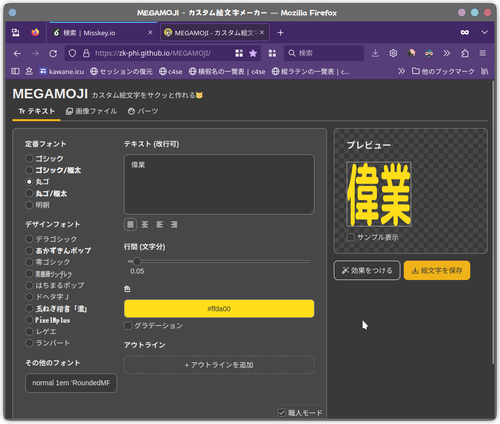Screen dimensions: 500x424
Task: Click the 行間 line spacing slider handle
Action: tap(137, 262)
